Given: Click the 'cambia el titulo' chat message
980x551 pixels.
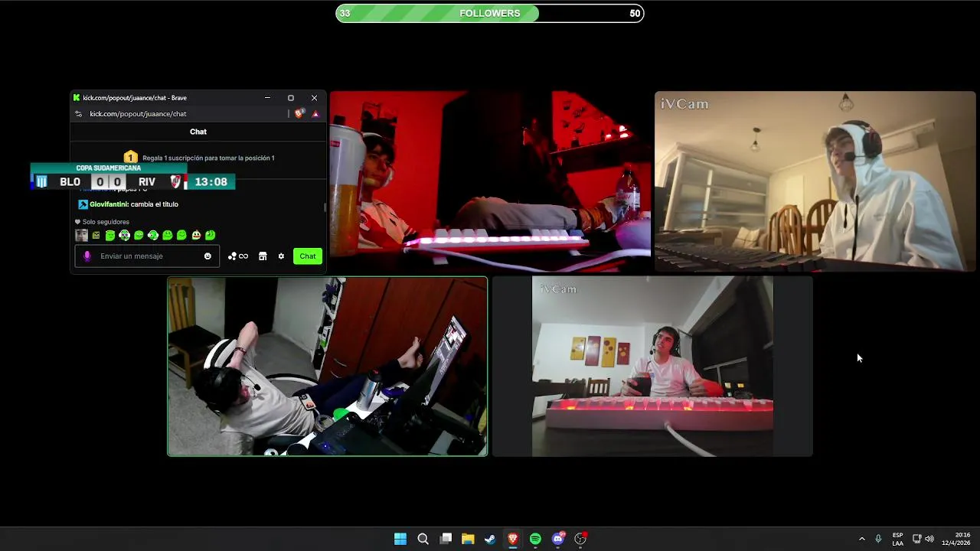Looking at the screenshot, I should (x=155, y=204).
